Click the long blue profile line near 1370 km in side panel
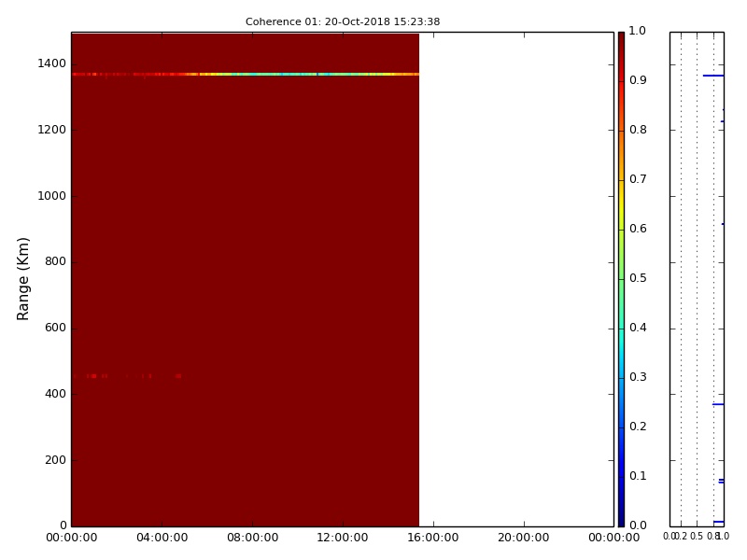This screenshot has height=560, width=747. tap(713, 76)
